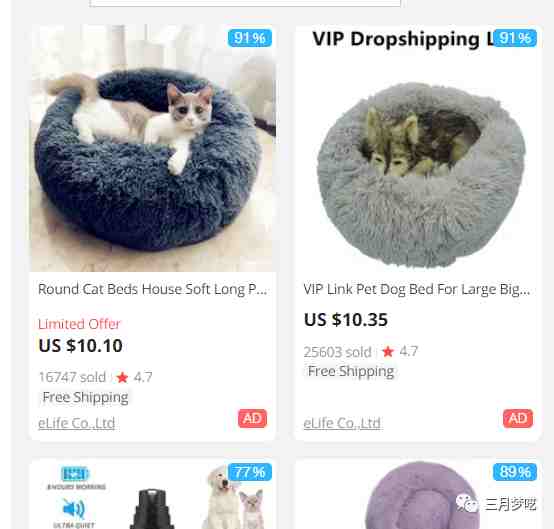Screen dimensions: 554x529
Task: Click the US $10.35 price
Action: [x=346, y=319]
